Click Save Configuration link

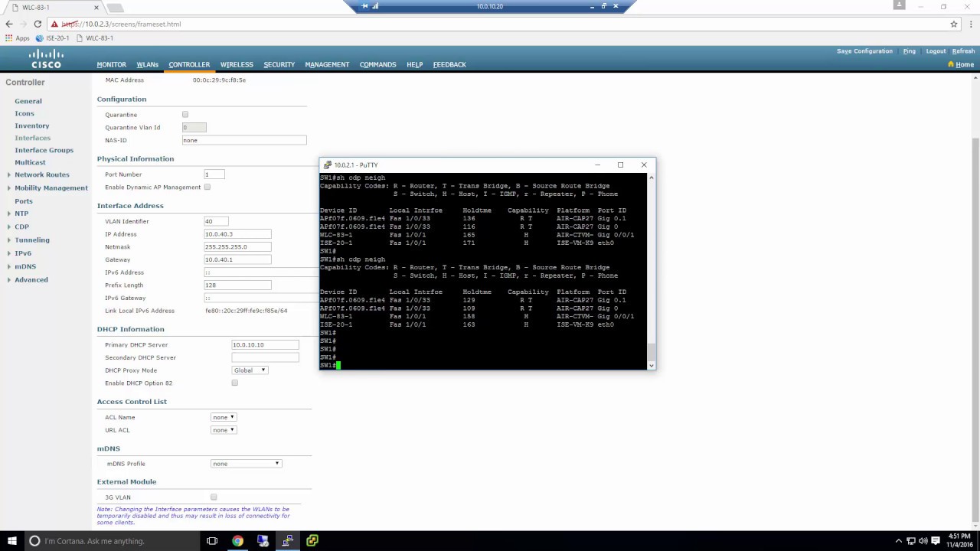pyautogui.click(x=864, y=51)
